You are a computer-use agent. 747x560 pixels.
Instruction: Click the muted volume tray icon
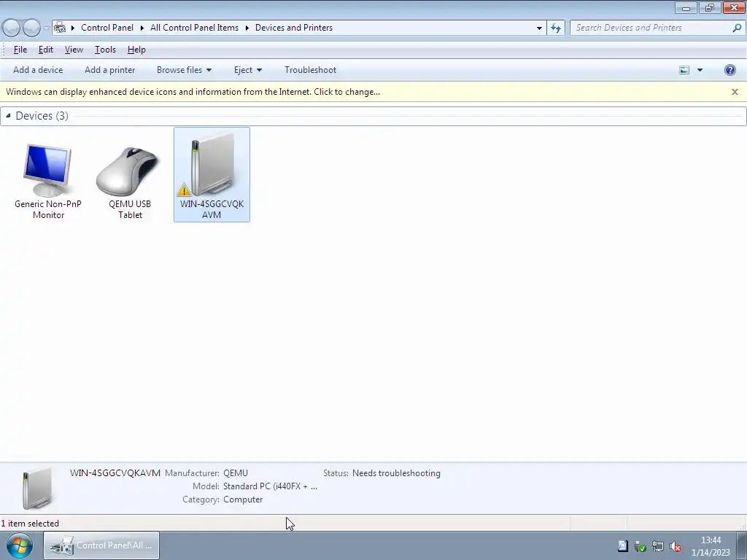tap(675, 547)
